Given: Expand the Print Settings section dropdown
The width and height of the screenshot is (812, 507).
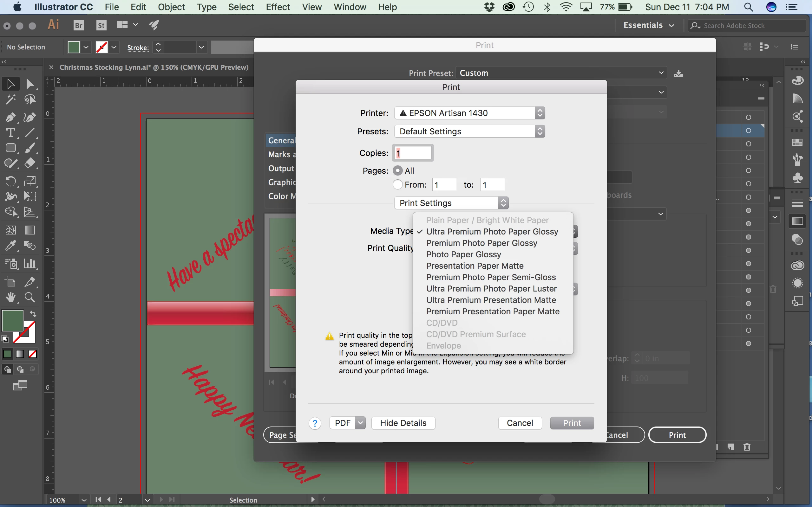Looking at the screenshot, I should [451, 203].
